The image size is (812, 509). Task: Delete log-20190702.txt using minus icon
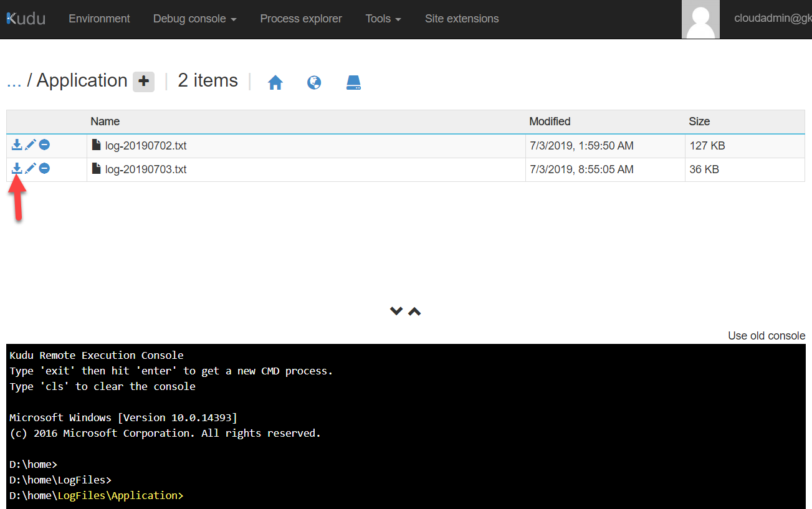pyautogui.click(x=44, y=145)
